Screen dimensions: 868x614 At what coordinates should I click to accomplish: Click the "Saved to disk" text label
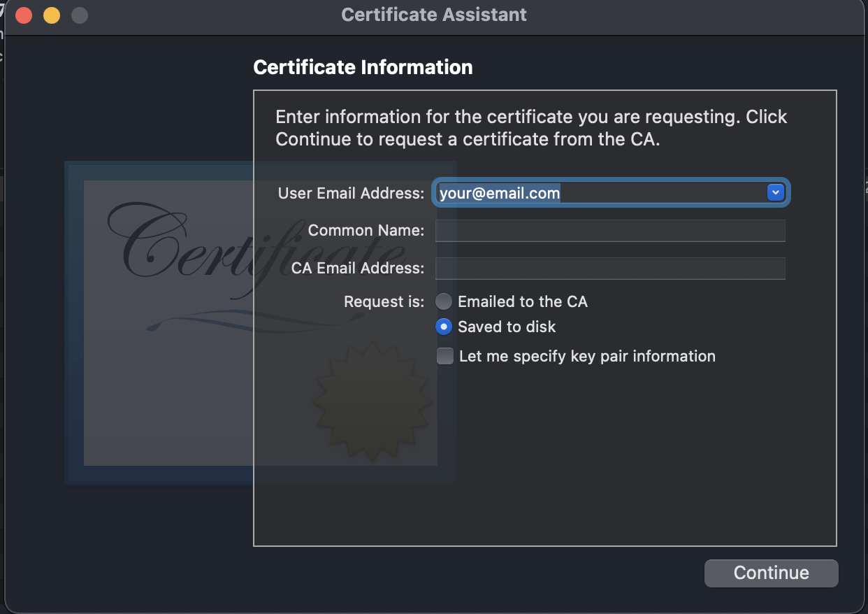(506, 327)
